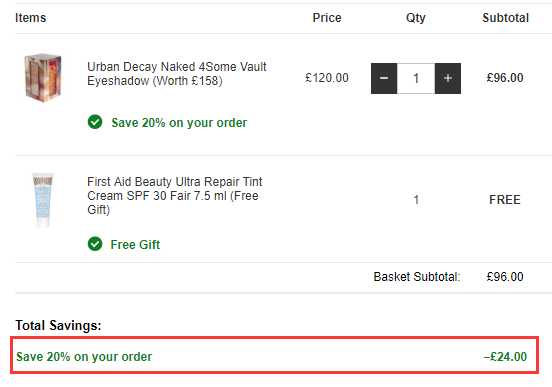The height and width of the screenshot is (387, 552).
Task: Click Save 20% on your order under eyeshadow
Action: coord(179,123)
